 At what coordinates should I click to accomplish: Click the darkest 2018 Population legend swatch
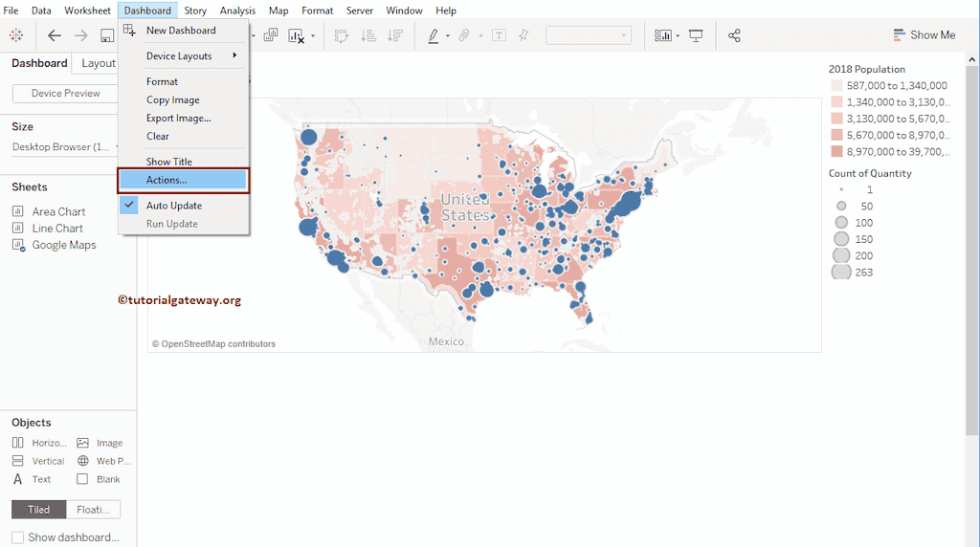click(x=836, y=151)
